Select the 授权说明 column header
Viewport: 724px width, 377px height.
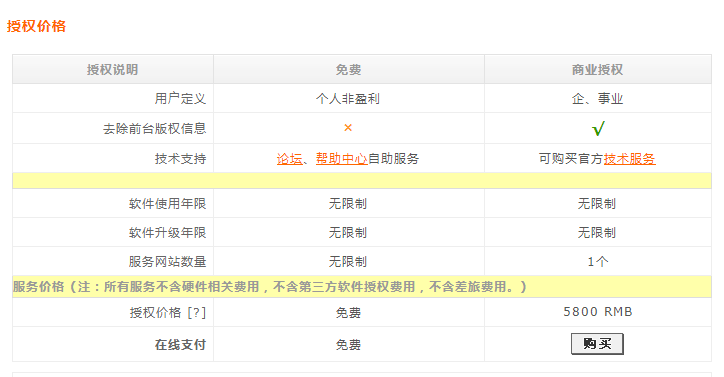point(113,69)
